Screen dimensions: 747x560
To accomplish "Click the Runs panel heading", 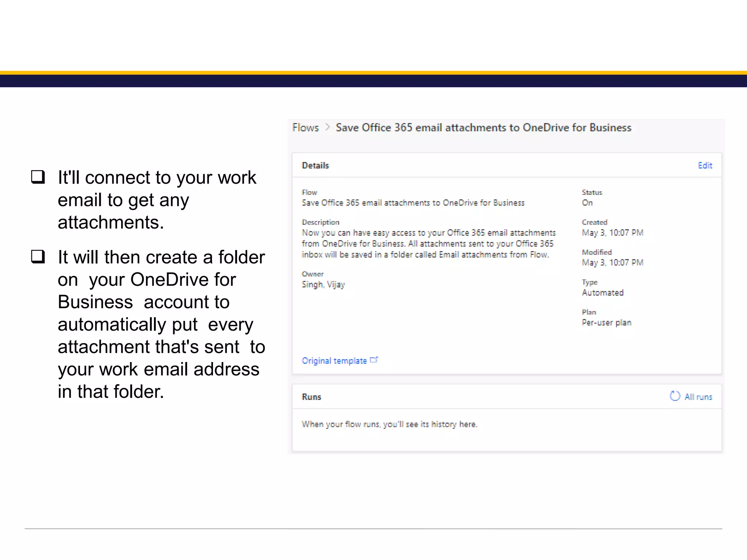I will pyautogui.click(x=311, y=397).
